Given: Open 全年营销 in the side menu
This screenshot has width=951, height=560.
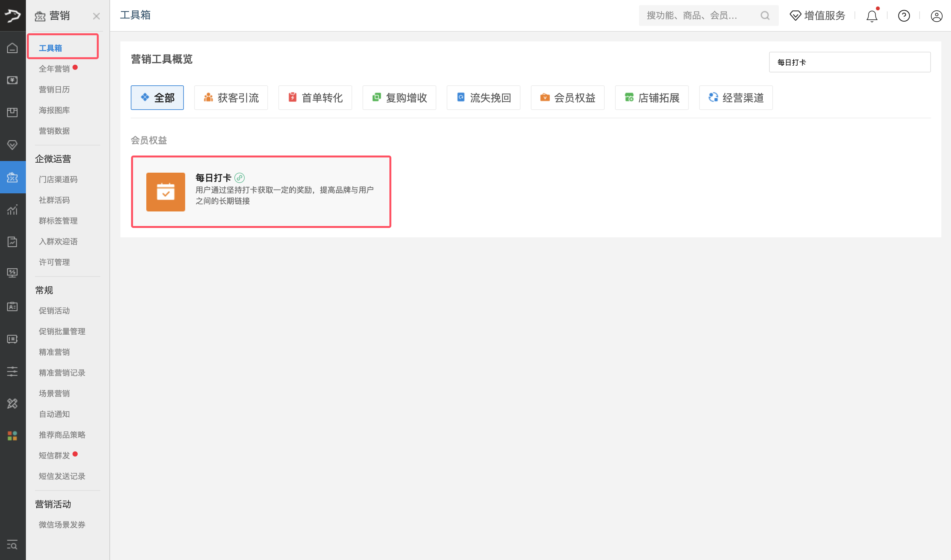Looking at the screenshot, I should 54,69.
